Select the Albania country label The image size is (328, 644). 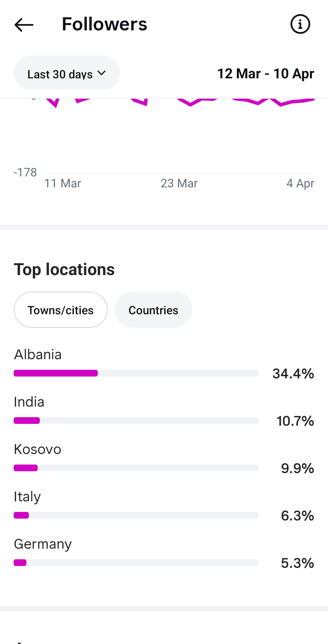click(x=38, y=354)
